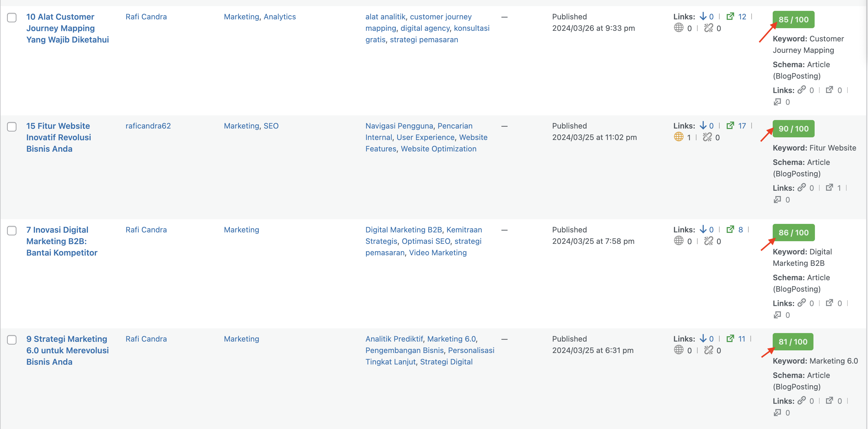Click globe icon in 9 Strategi Marketing row
This screenshot has height=429, width=868.
[678, 350]
